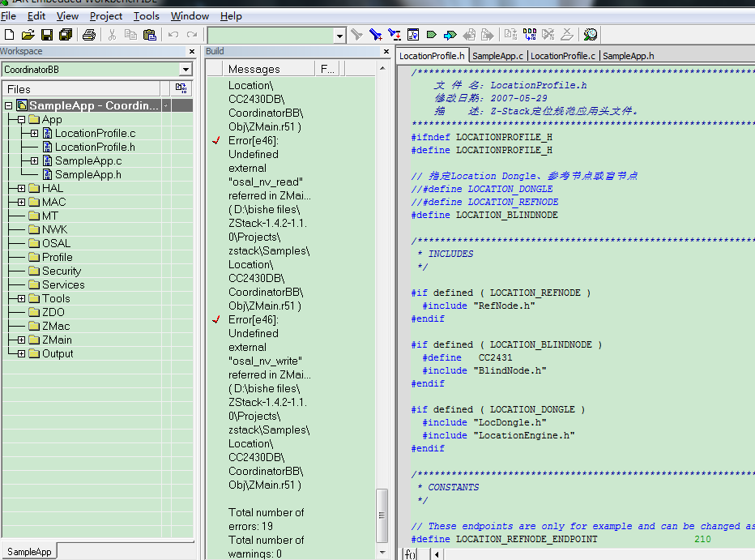The height and width of the screenshot is (560, 755).
Task: Open the CoordinatorBB configuration dropdown
Action: [186, 70]
